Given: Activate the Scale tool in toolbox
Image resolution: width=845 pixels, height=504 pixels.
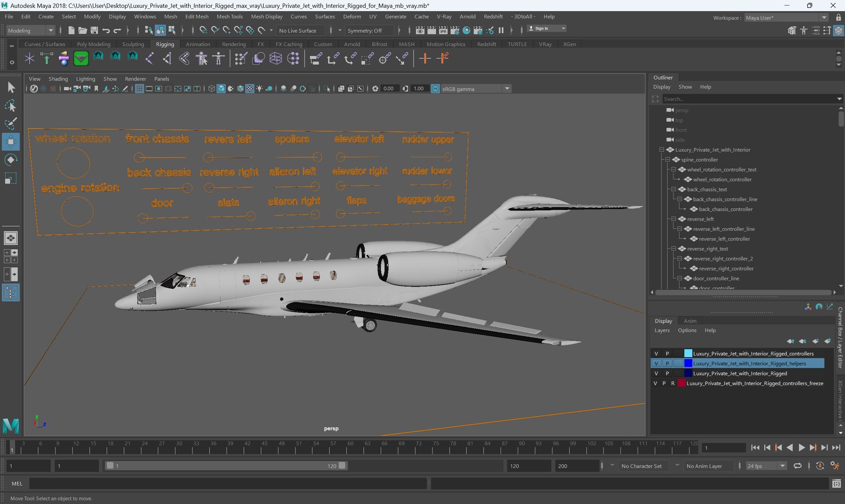Looking at the screenshot, I should click(x=10, y=178).
